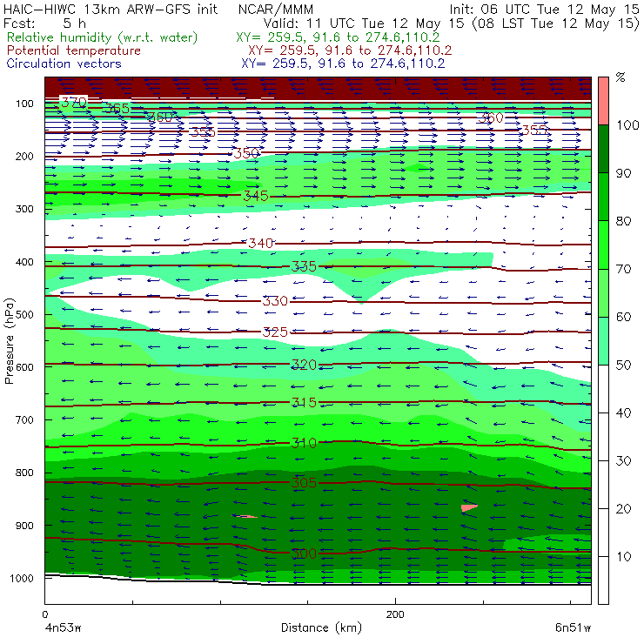Pick the aqua 50–60 colorbar segment
The width and height of the screenshot is (644, 644).
tap(603, 340)
